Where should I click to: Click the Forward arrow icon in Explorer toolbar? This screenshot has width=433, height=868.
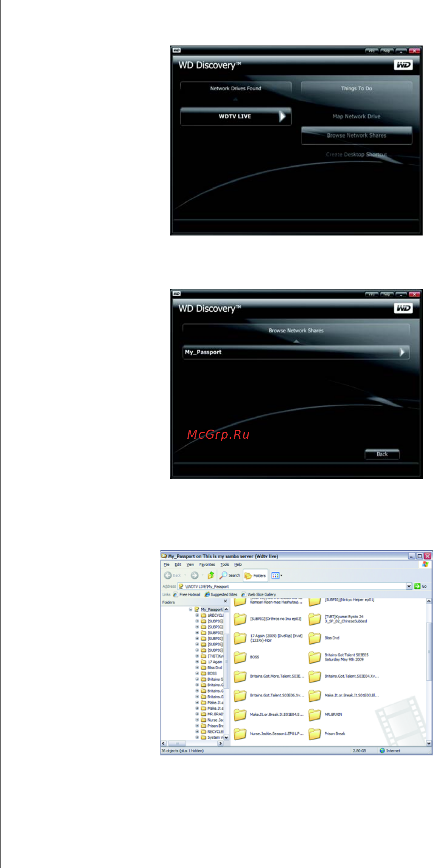[194, 575]
